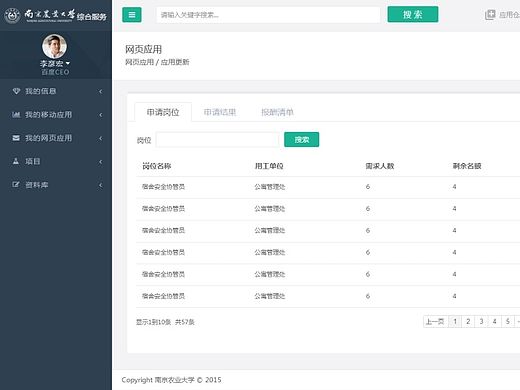This screenshot has width=520, height=390.
Task: Click the 网页应用 breadcrumb link
Action: tap(139, 62)
